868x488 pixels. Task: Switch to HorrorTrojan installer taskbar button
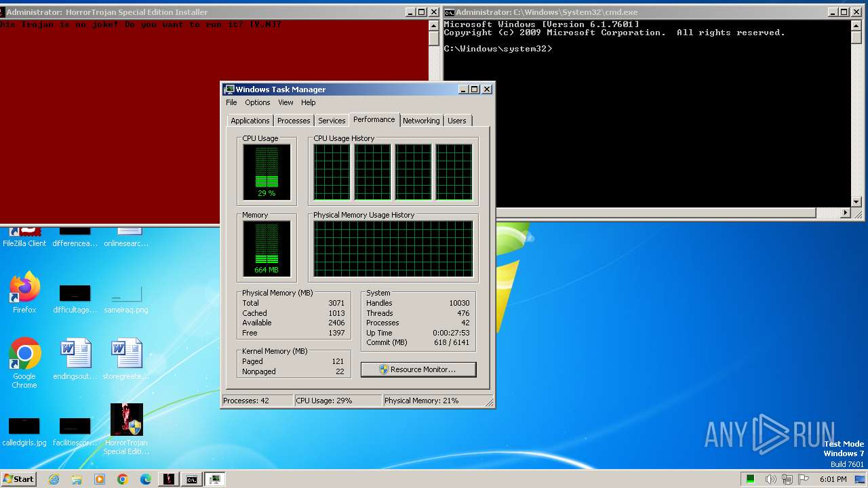[x=169, y=479]
